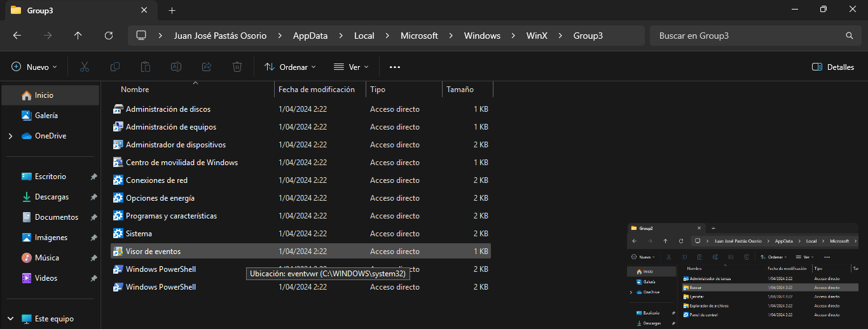Collapse the Este equipo tree node

[x=10, y=319]
